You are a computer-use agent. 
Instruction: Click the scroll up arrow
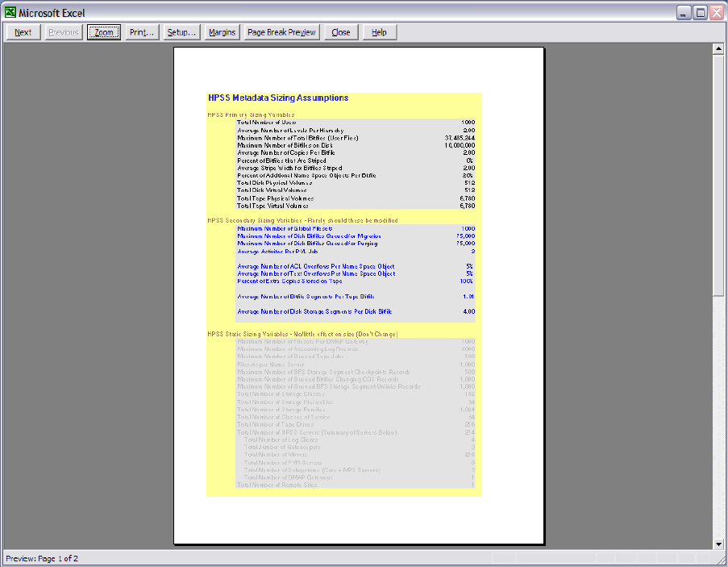(718, 48)
